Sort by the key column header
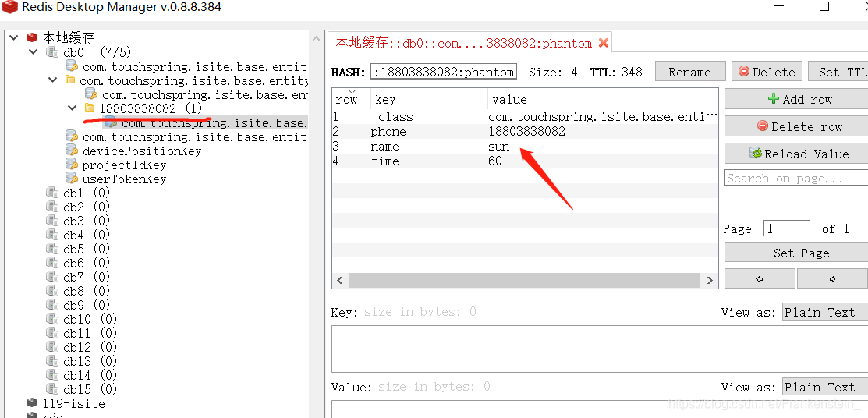This screenshot has height=418, width=868. pos(429,100)
